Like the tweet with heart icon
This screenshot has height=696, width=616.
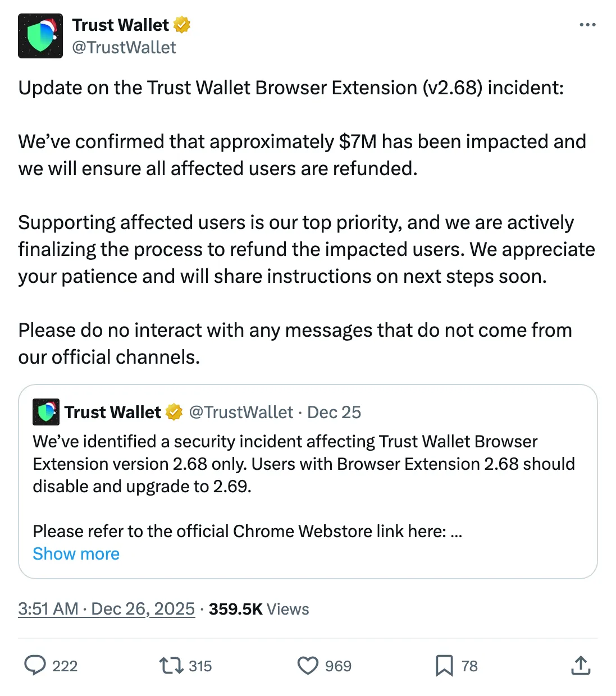pos(308,666)
